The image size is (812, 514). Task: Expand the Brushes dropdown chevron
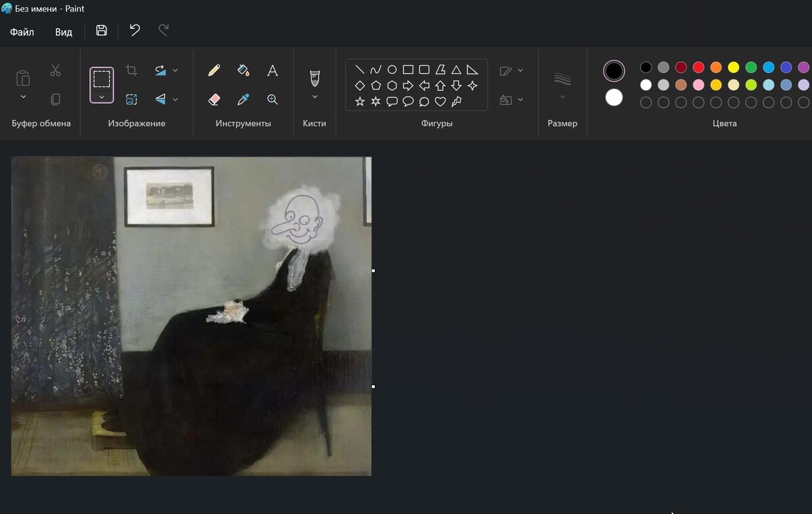point(315,97)
